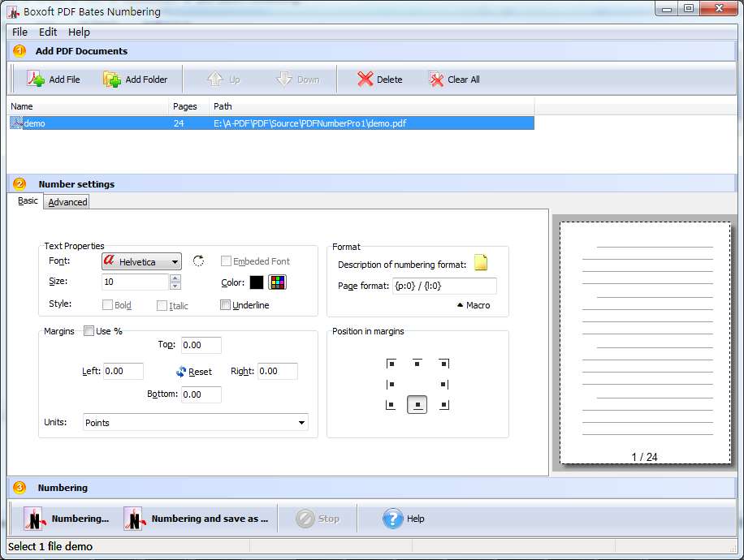Enable the Italic style checkbox
The height and width of the screenshot is (560, 744).
pyautogui.click(x=162, y=306)
